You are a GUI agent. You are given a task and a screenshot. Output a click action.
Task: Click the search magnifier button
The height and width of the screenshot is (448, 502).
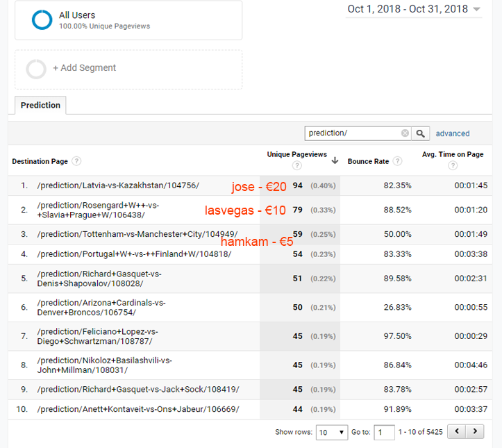point(420,133)
